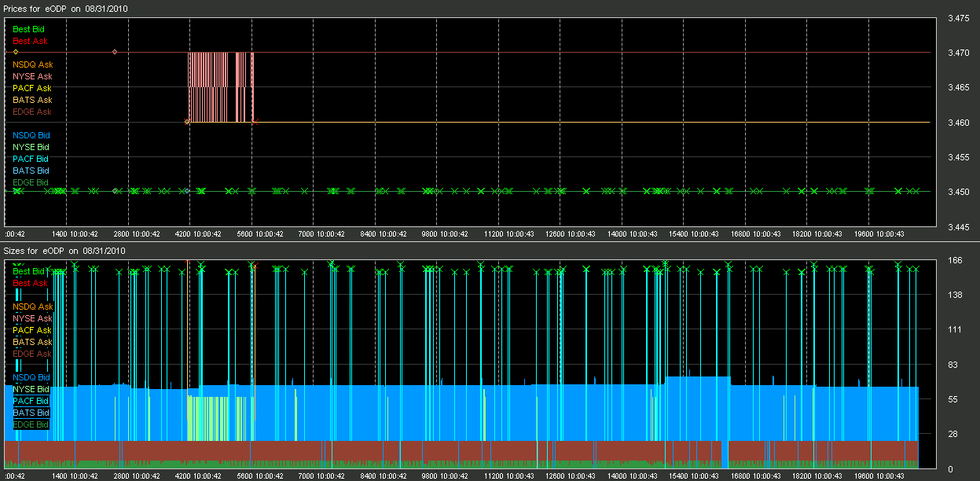The image size is (980, 481).
Task: Choose '9800 10:00:42' time label in Prices chart
Action: pos(446,234)
